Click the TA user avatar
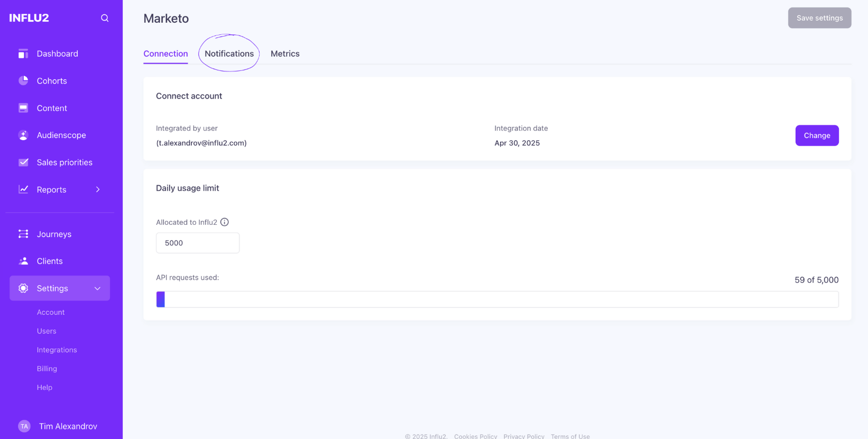Viewport: 868px width, 439px height. [x=24, y=426]
